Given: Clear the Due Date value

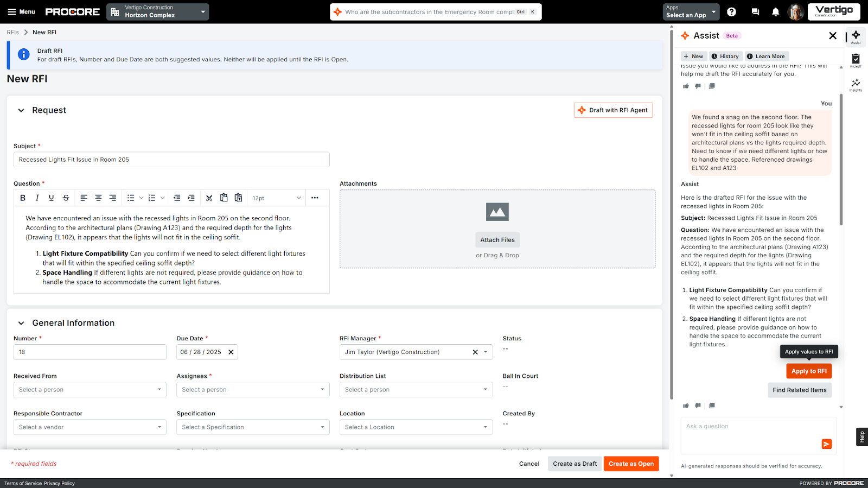Looking at the screenshot, I should 231,352.
